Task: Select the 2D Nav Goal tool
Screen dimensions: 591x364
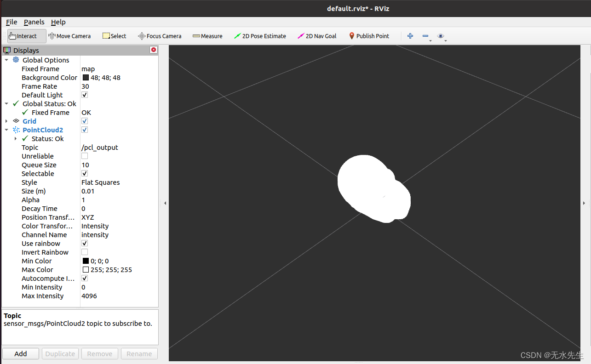Action: [x=317, y=36]
